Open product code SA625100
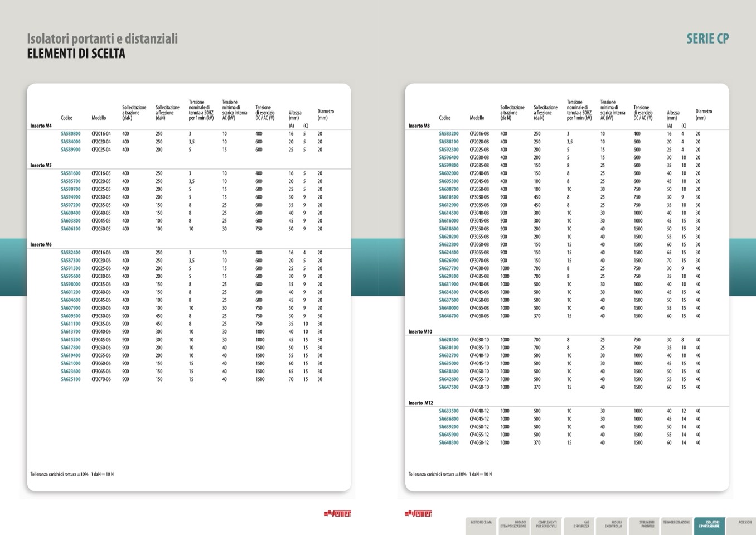Screen dimensions: 756x535 [71, 379]
